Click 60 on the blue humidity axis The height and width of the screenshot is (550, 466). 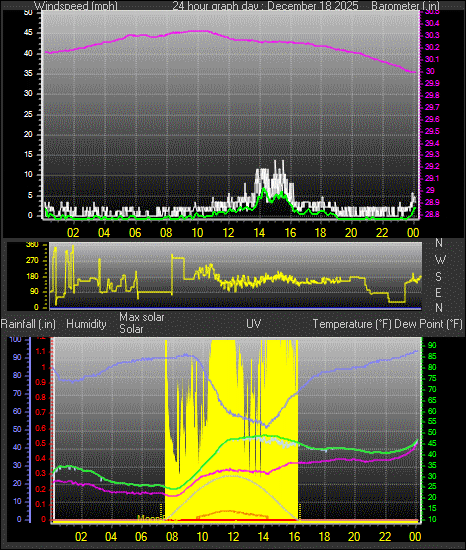(x=17, y=411)
